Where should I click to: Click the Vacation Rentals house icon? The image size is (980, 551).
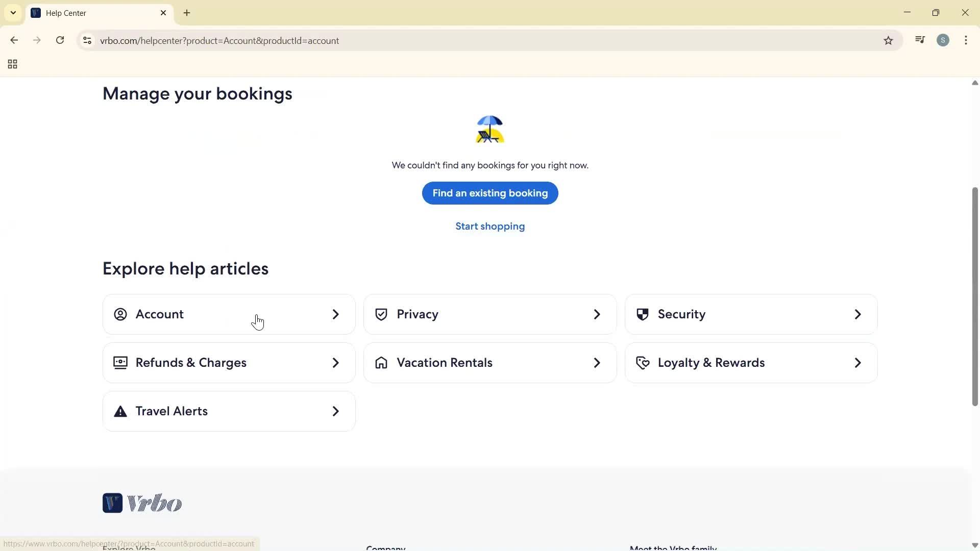(x=381, y=363)
